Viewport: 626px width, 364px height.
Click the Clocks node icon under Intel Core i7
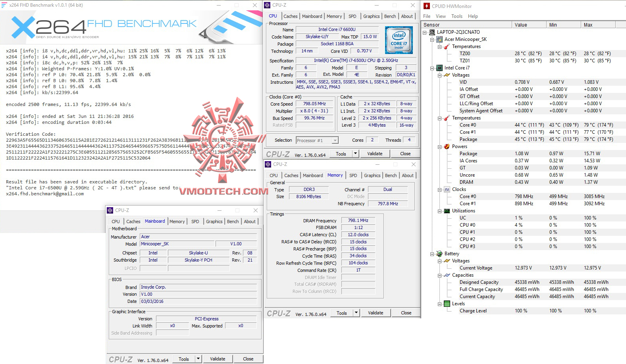click(x=447, y=189)
